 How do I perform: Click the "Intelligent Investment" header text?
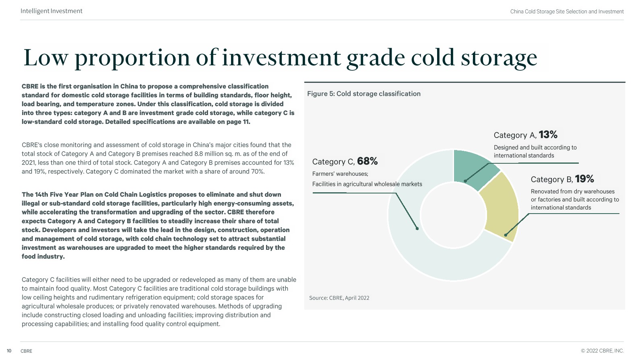[x=52, y=11]
